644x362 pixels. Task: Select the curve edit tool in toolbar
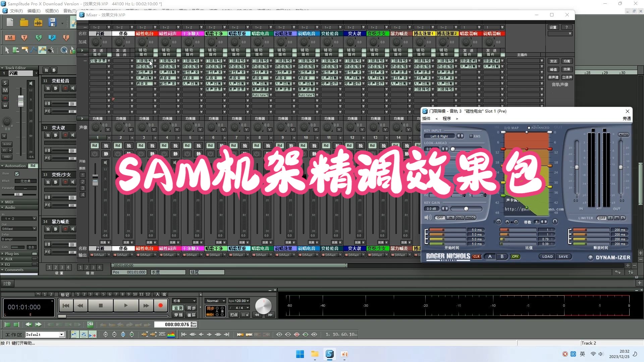tap(33, 50)
